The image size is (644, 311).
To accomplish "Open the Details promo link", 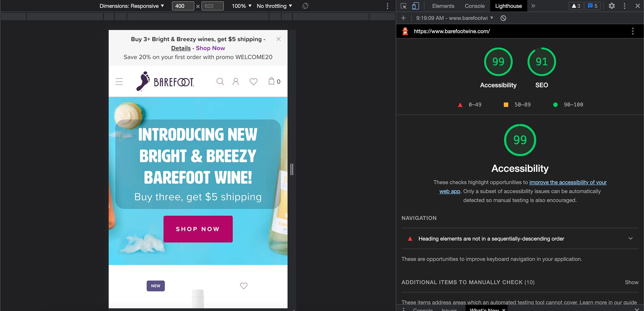I will pyautogui.click(x=181, y=48).
